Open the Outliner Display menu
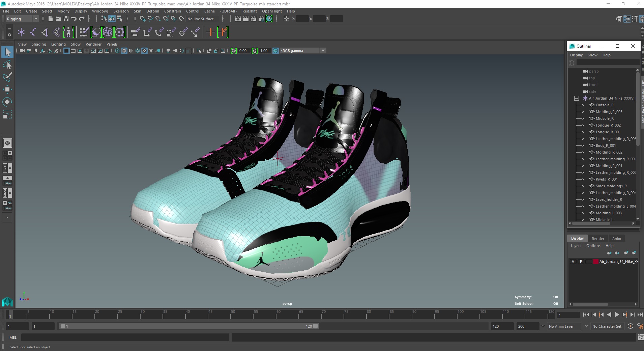This screenshot has width=644, height=351. click(x=576, y=55)
